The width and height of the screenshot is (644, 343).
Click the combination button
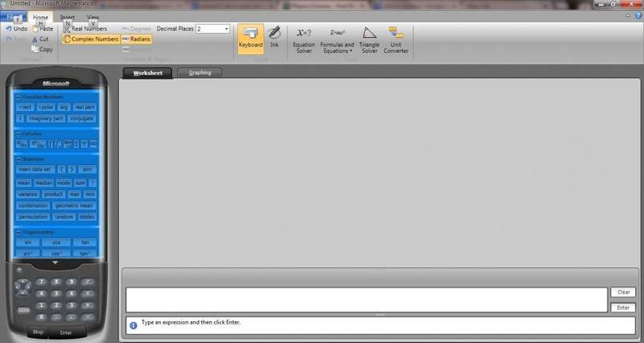pyautogui.click(x=33, y=206)
